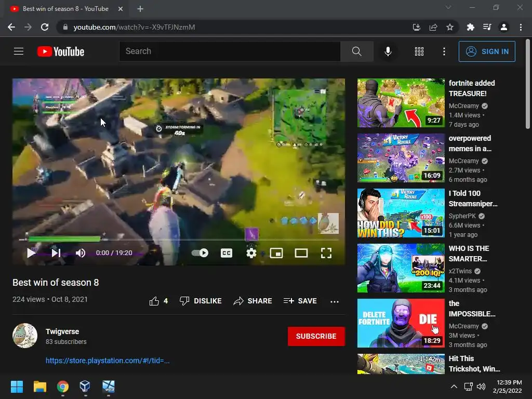Open the Twigverse channel name link
Image resolution: width=532 pixels, height=399 pixels.
[62, 331]
